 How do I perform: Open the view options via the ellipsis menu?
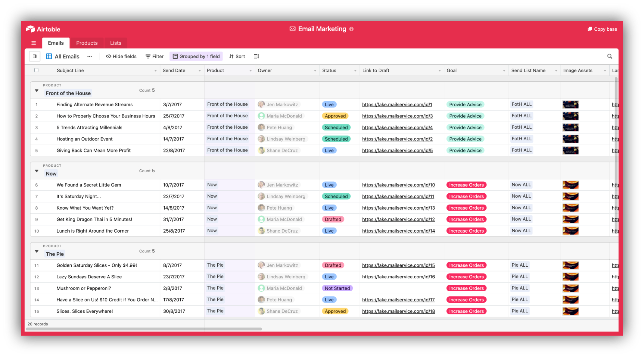89,56
